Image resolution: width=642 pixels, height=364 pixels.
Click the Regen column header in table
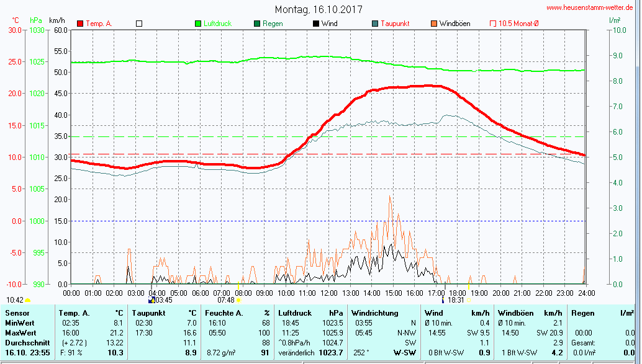click(x=583, y=313)
